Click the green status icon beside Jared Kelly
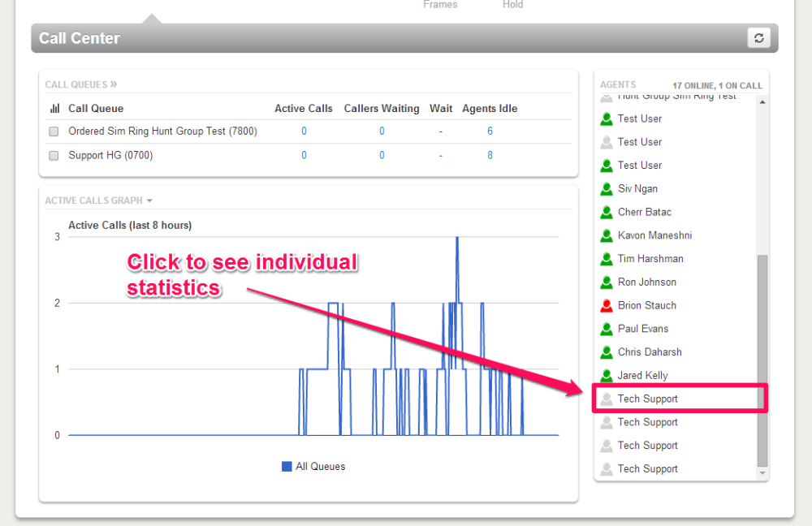The height and width of the screenshot is (526, 812). click(606, 375)
